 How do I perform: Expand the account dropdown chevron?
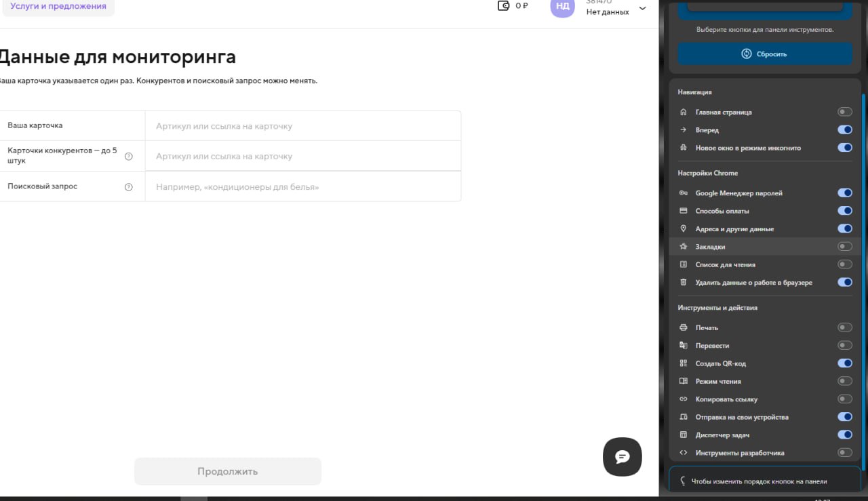(x=643, y=8)
